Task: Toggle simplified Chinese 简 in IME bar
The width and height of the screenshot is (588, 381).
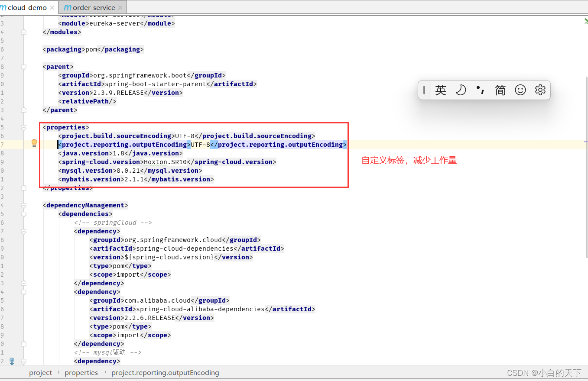Action: 500,90
